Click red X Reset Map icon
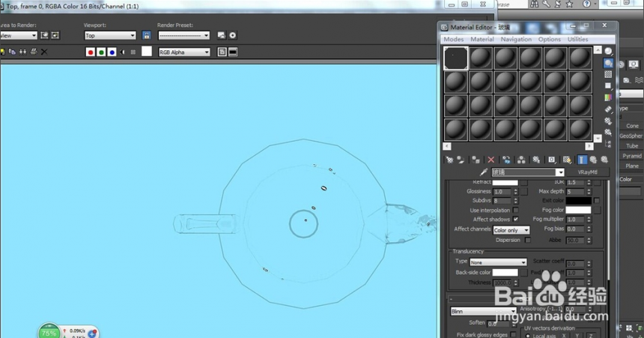This screenshot has width=644, height=338. pos(490,160)
